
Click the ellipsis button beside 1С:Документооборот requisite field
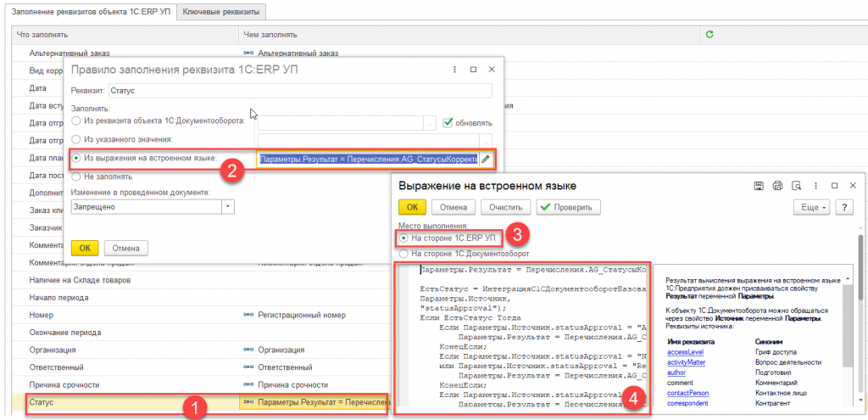coord(430,123)
